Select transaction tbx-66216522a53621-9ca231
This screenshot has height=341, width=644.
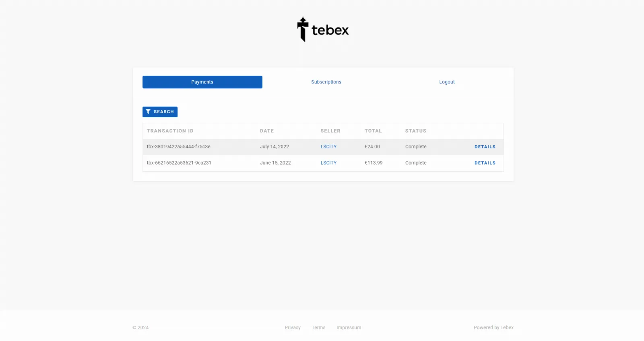coord(179,163)
